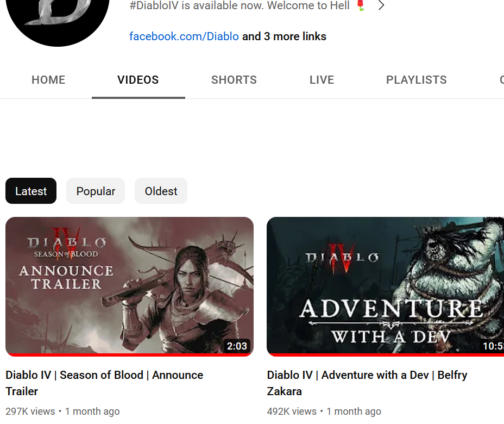Go to the LIVE tab
The image size is (504, 424).
(x=322, y=80)
